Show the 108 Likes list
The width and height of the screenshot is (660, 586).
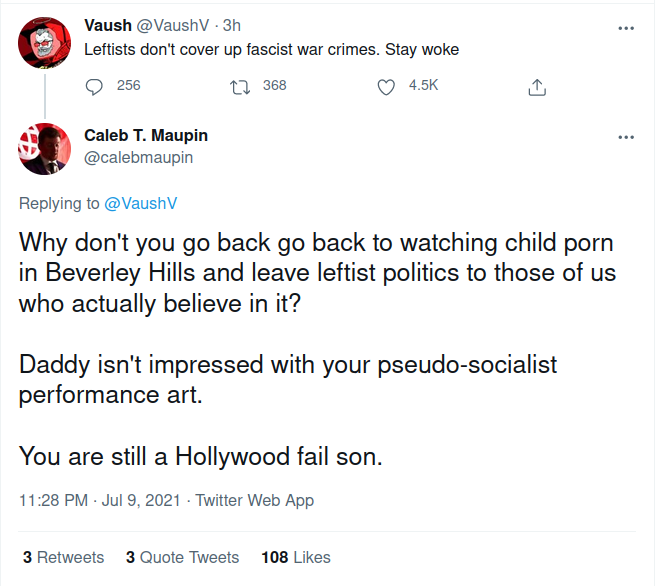(296, 557)
